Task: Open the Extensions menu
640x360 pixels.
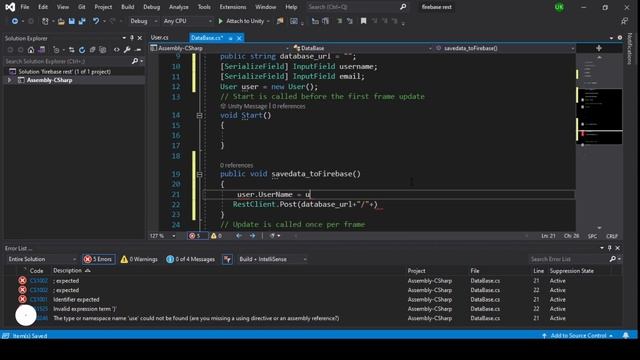Action: coord(233,7)
